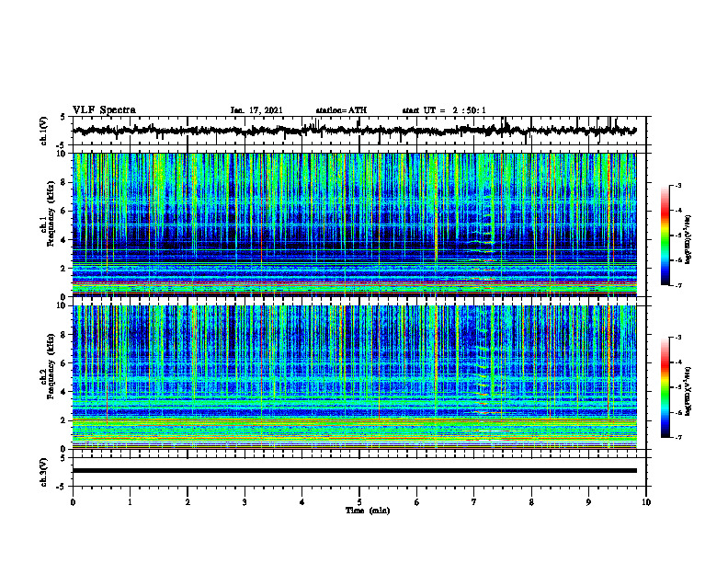The height and width of the screenshot is (563, 728).
Task: Click the ch.2 color bar "-7" tick label
Action: tap(677, 438)
